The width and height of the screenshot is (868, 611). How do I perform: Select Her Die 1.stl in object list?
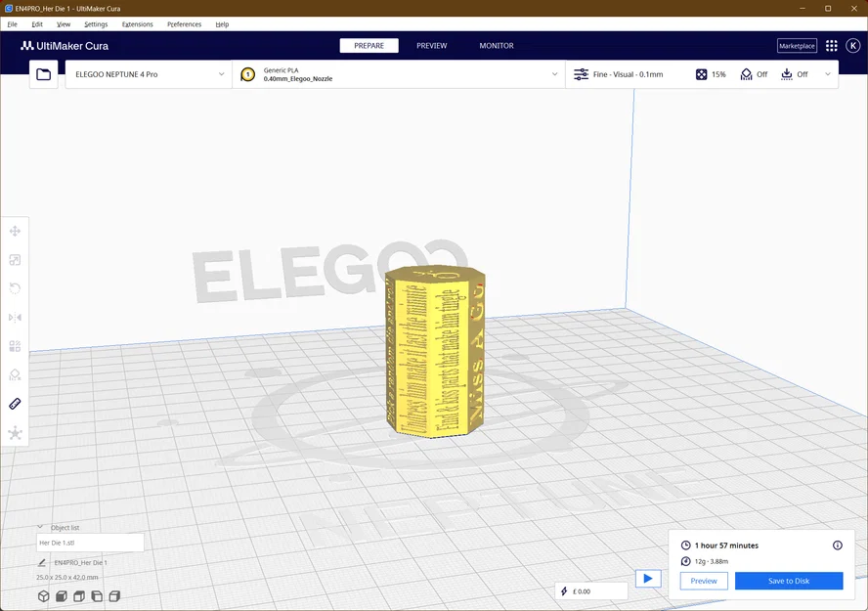[x=90, y=543]
